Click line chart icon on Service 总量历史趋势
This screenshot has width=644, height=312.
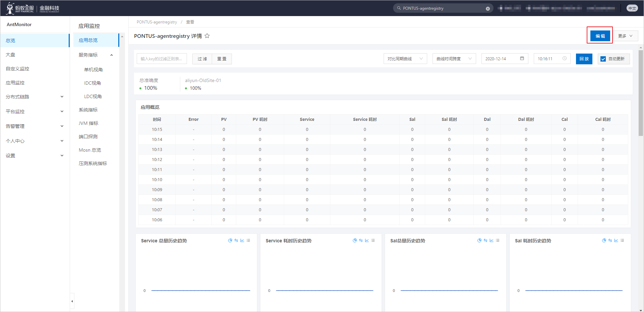click(x=242, y=240)
